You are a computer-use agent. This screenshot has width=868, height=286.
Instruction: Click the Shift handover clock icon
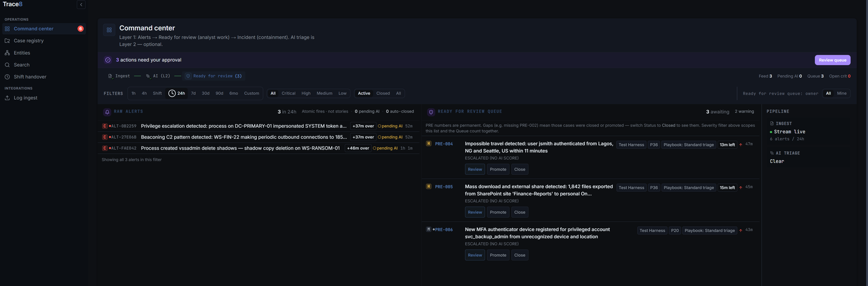pos(7,77)
